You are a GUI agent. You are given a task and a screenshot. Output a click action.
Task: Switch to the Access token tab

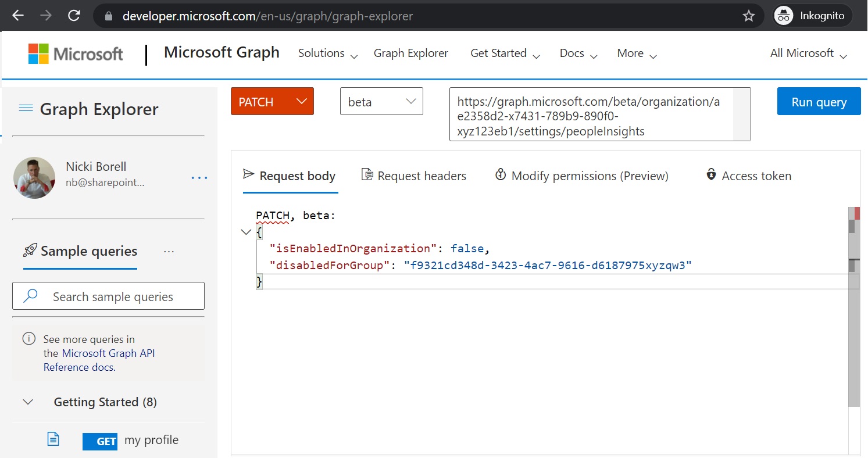tap(749, 176)
